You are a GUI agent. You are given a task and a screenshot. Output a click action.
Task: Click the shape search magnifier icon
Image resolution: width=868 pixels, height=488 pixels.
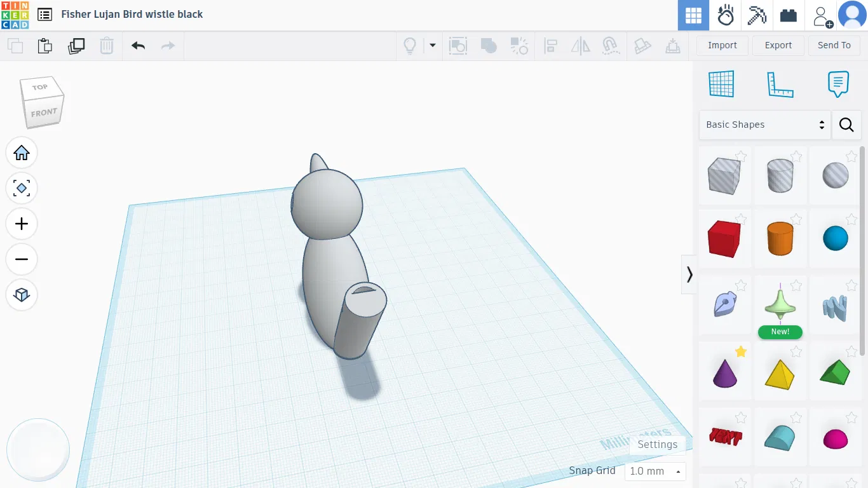tap(846, 125)
